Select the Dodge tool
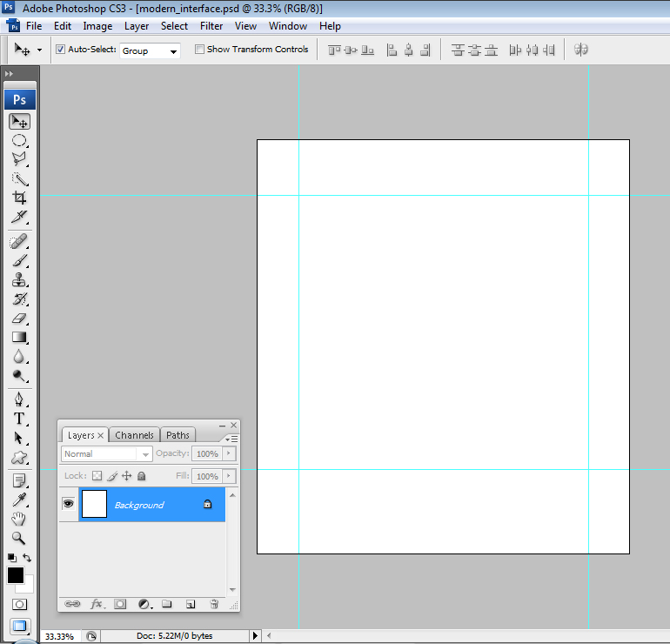670x644 pixels. coord(19,376)
